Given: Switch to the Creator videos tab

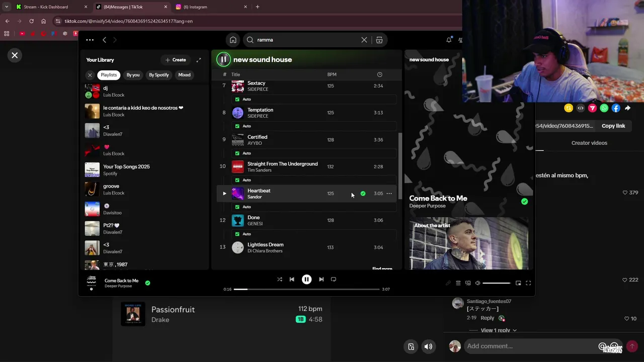Looking at the screenshot, I should [589, 143].
